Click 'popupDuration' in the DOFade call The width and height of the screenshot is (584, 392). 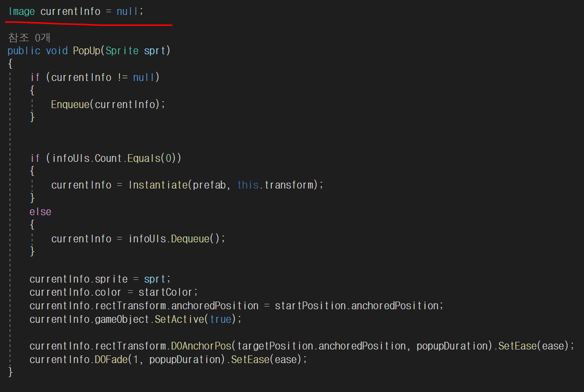click(185, 359)
